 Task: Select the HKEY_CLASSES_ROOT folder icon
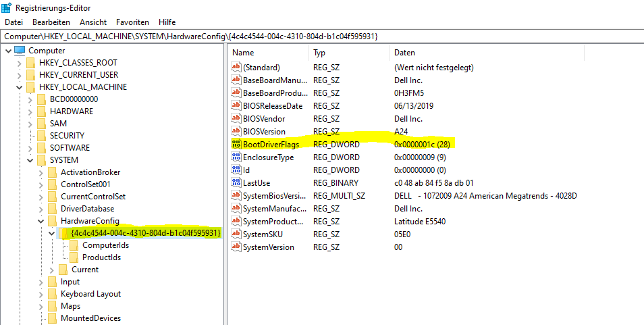click(x=30, y=63)
